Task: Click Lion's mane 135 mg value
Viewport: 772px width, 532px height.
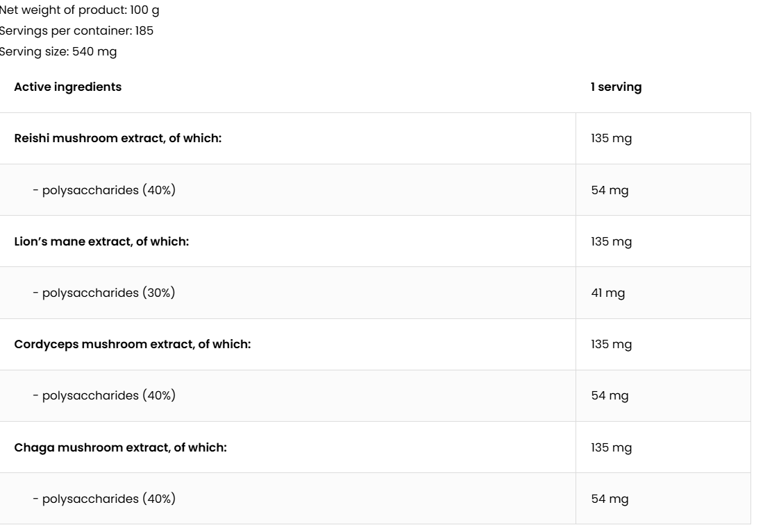Action: [x=611, y=241]
